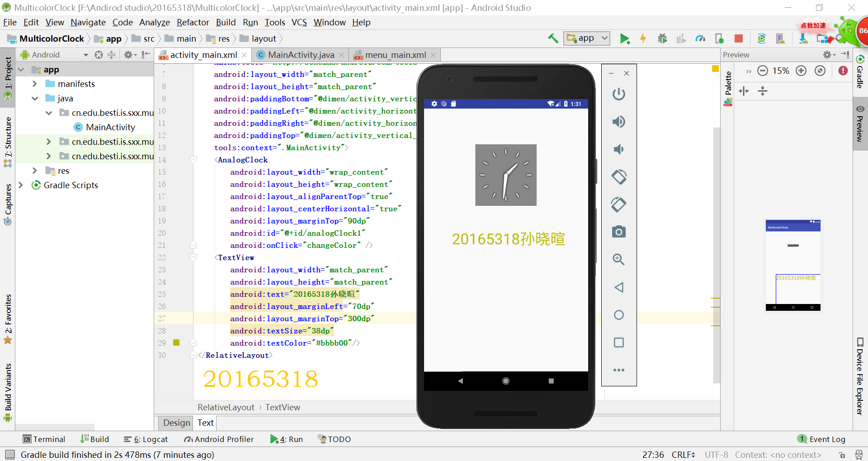Open the AVD Manager icon
868x461 pixels.
pyautogui.click(x=780, y=39)
